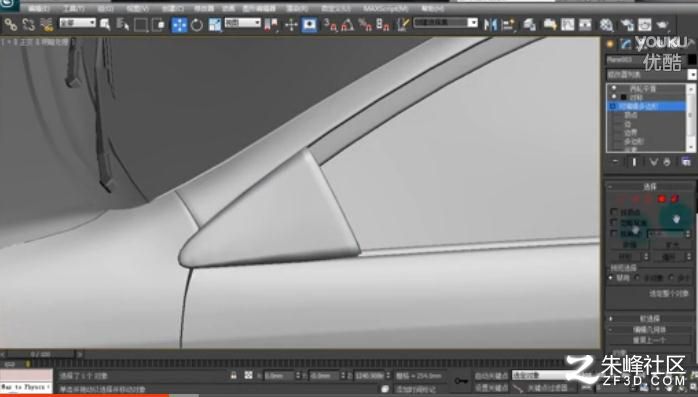Image resolution: width=698 pixels, height=397 pixels.
Task: Select the Select and Link tool
Action: 10,25
